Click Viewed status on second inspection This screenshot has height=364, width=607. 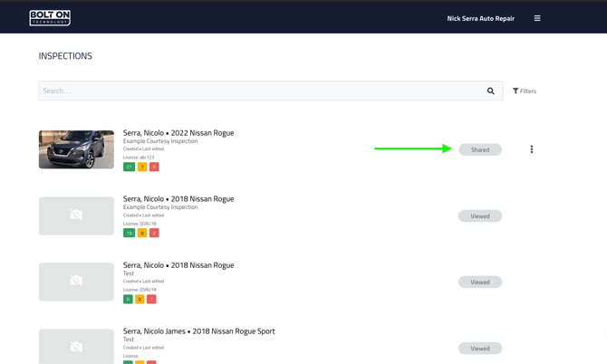(480, 216)
